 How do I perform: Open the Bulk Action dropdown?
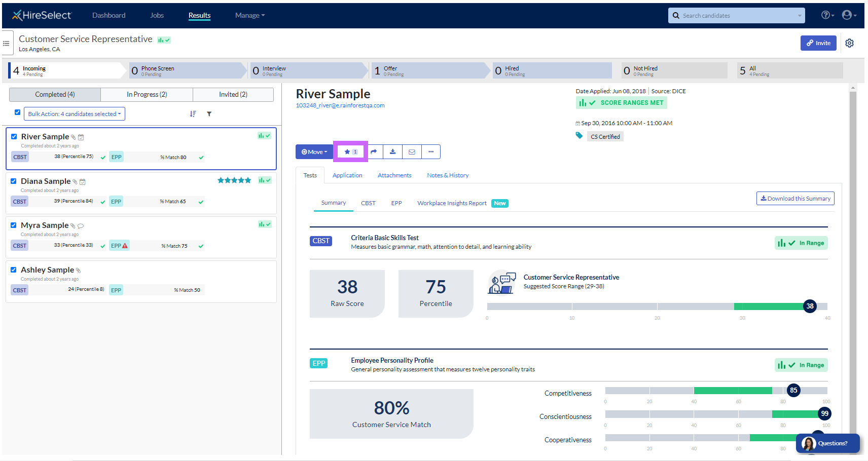[x=75, y=114]
